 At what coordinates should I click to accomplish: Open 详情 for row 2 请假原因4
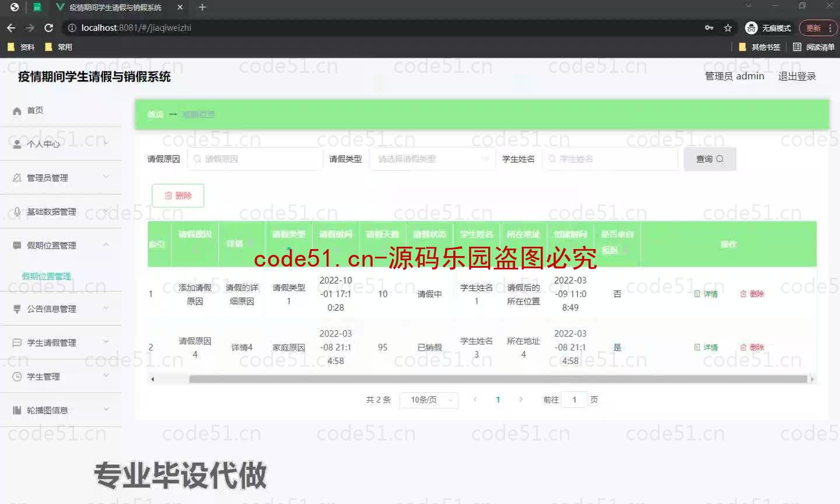coord(706,347)
